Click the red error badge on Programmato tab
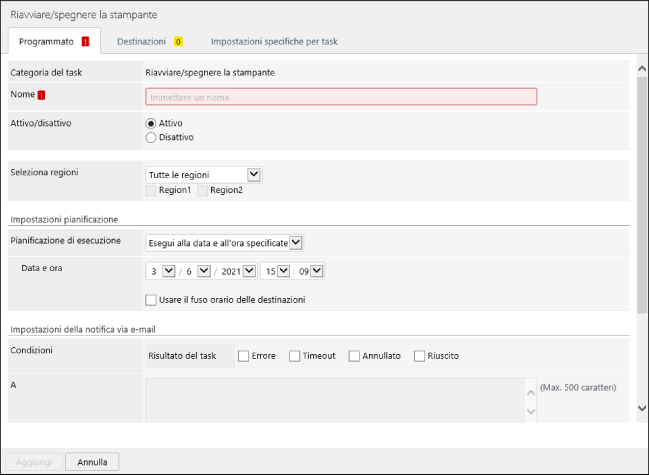 tap(86, 42)
